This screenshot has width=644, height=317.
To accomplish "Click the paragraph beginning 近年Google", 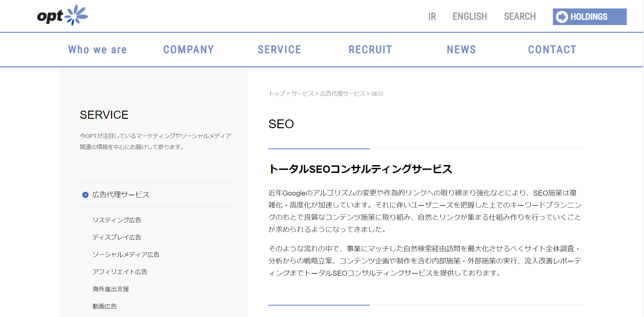I will point(425,211).
